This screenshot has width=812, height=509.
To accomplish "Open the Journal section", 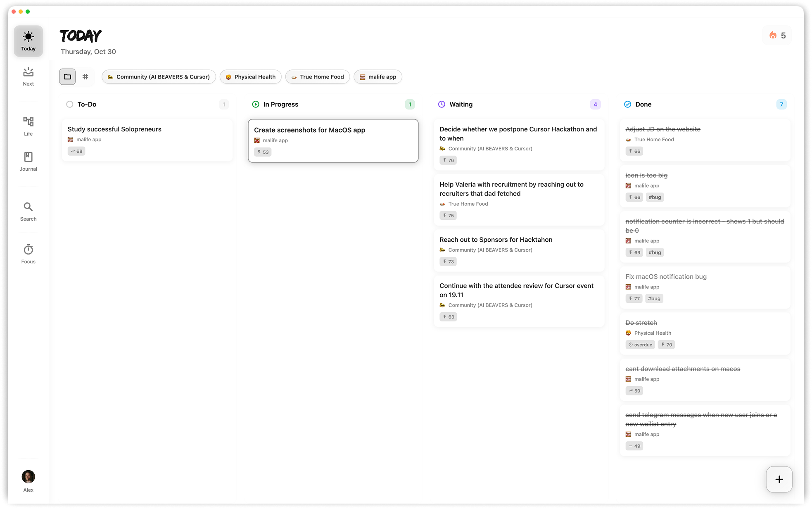I will [x=28, y=157].
